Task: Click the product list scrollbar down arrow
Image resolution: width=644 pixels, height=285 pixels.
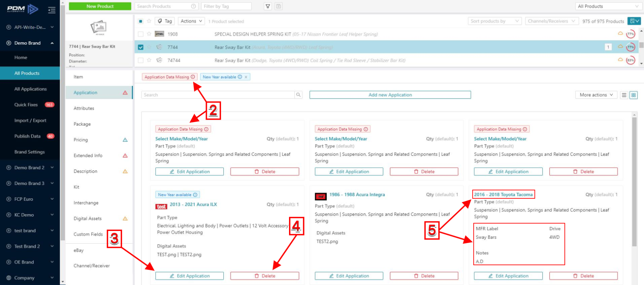Action: pyautogui.click(x=641, y=64)
